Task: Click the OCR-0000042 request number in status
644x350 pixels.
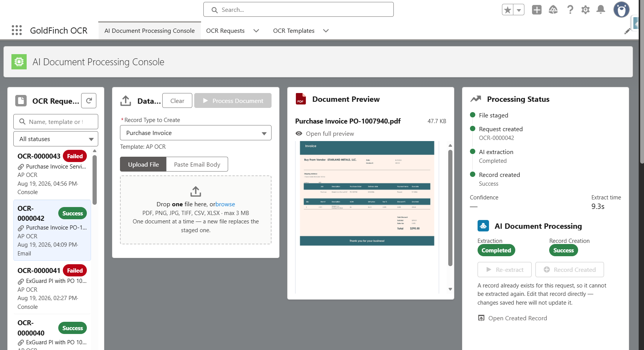Action: point(497,138)
